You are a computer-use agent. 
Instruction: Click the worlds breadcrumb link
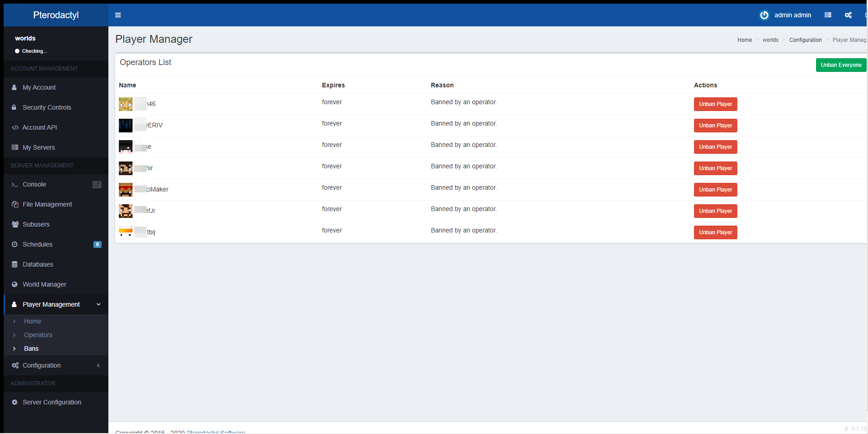click(770, 40)
